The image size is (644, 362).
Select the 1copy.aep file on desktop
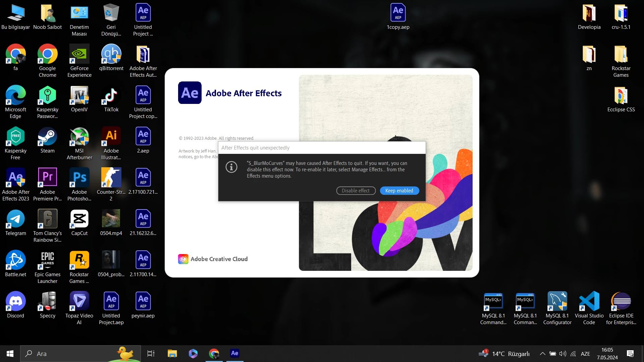coord(398,13)
